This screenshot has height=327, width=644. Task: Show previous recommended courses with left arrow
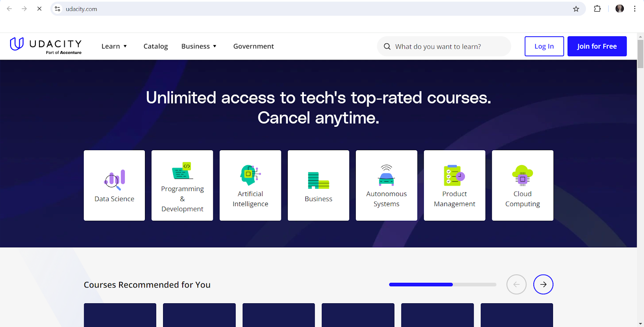(x=516, y=284)
